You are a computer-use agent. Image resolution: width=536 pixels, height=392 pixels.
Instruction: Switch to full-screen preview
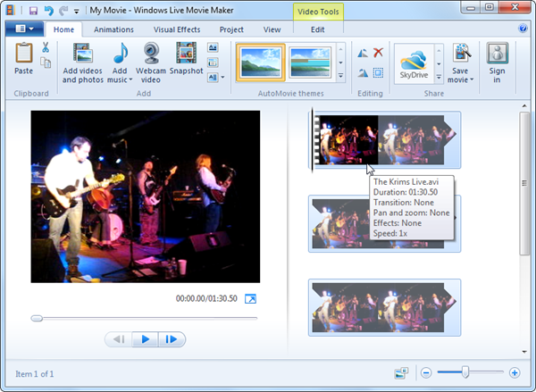pos(250,299)
